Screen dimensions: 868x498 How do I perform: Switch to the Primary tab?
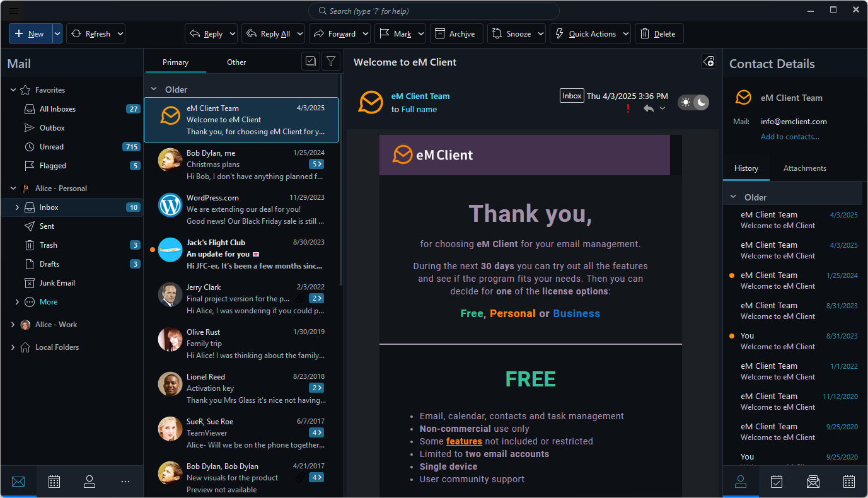point(175,62)
